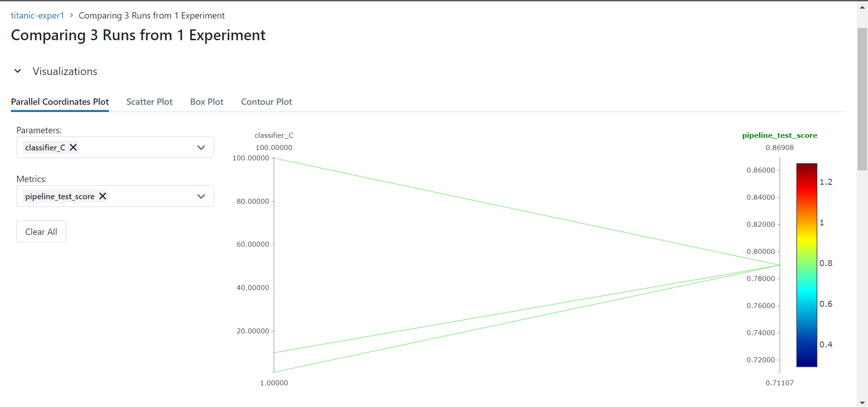Image resolution: width=868 pixels, height=407 pixels.
Task: Remove the classifier_C parameter chip
Action: (x=73, y=147)
